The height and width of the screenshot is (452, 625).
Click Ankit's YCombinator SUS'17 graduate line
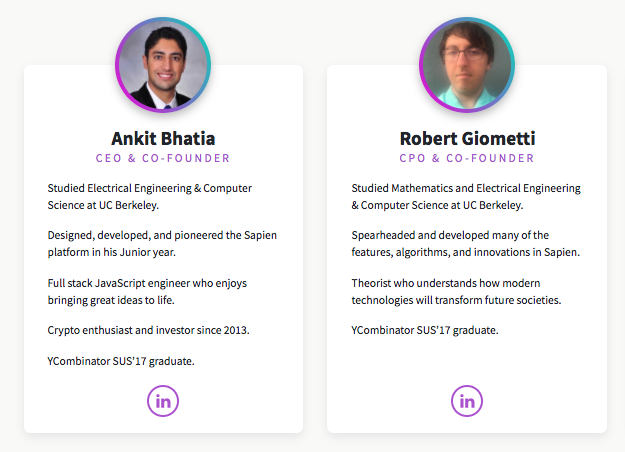click(x=121, y=360)
